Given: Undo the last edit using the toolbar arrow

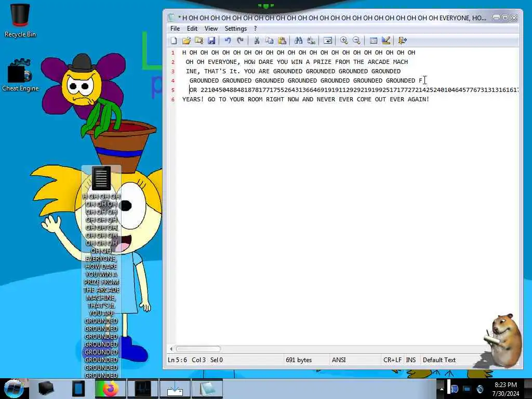Looking at the screenshot, I should tap(228, 41).
